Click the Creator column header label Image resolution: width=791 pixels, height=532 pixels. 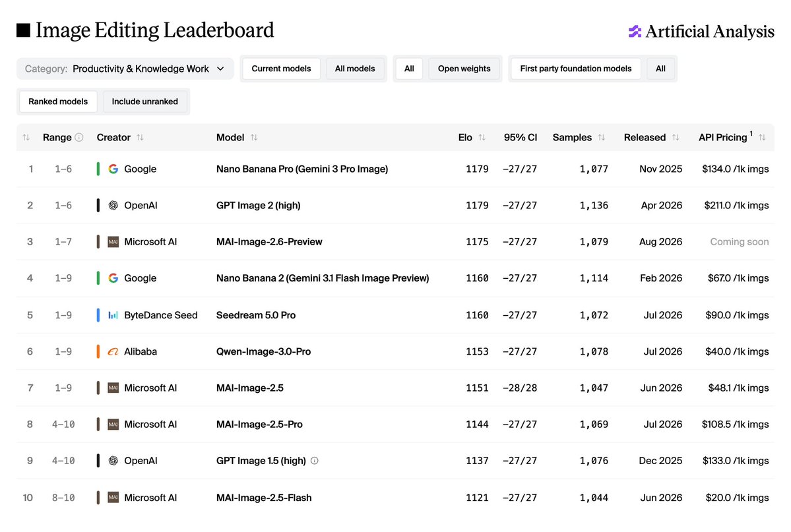[113, 137]
